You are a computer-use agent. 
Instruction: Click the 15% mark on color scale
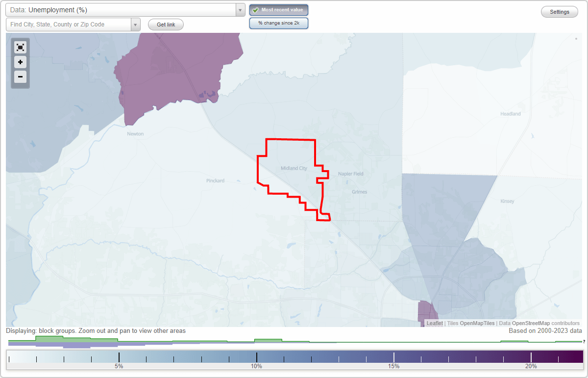pyautogui.click(x=394, y=366)
